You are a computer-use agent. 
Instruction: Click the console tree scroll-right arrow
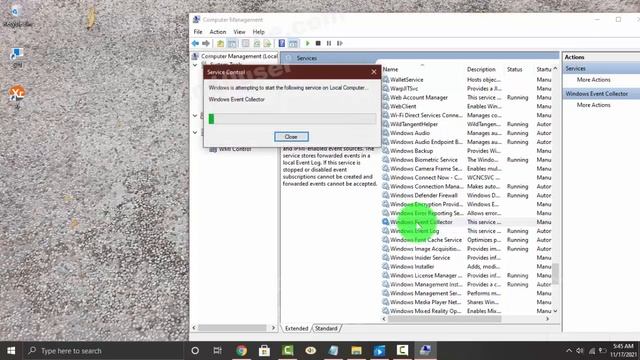click(273, 328)
